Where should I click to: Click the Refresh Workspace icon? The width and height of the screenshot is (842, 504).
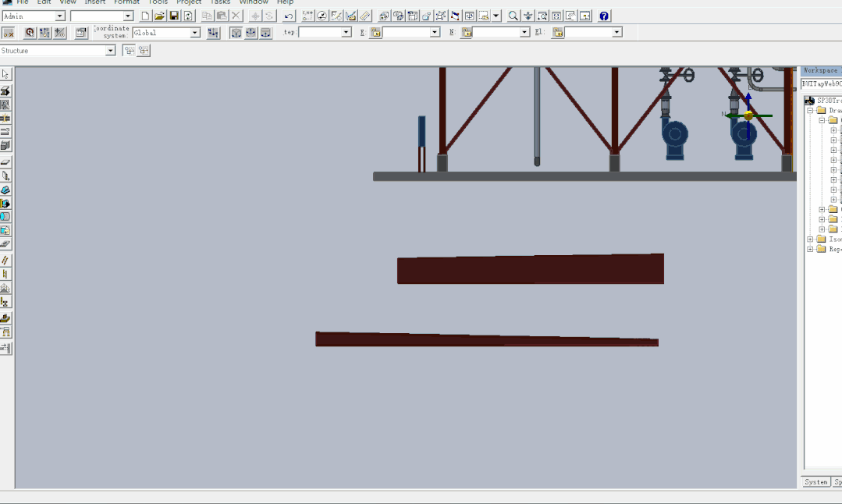click(x=188, y=16)
